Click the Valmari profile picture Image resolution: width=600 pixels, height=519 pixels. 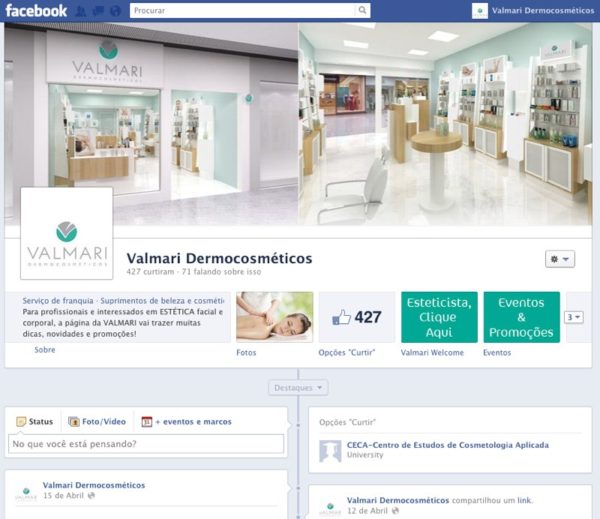coord(67,233)
